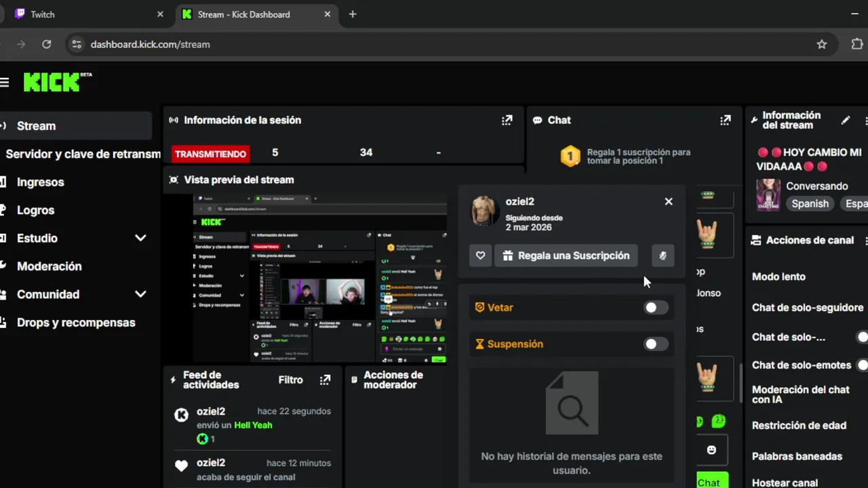The height and width of the screenshot is (488, 868).
Task: Edit stream info with the pencil icon
Action: pyautogui.click(x=846, y=120)
